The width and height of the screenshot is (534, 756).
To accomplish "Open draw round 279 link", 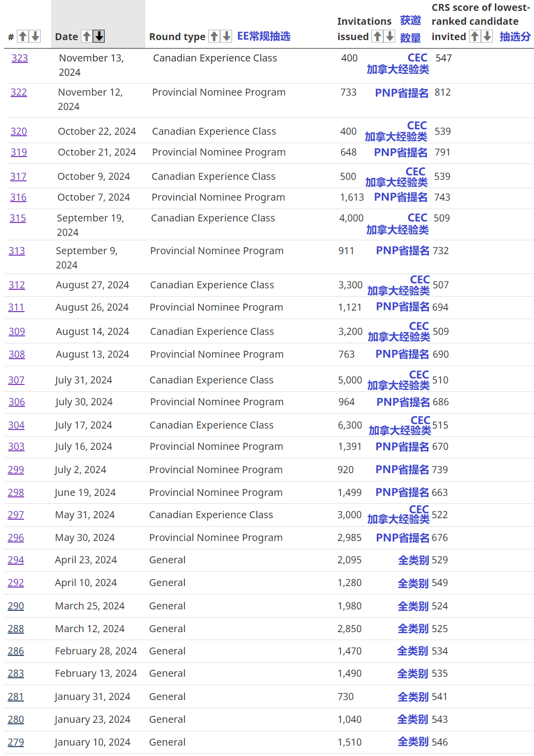I will pyautogui.click(x=16, y=742).
